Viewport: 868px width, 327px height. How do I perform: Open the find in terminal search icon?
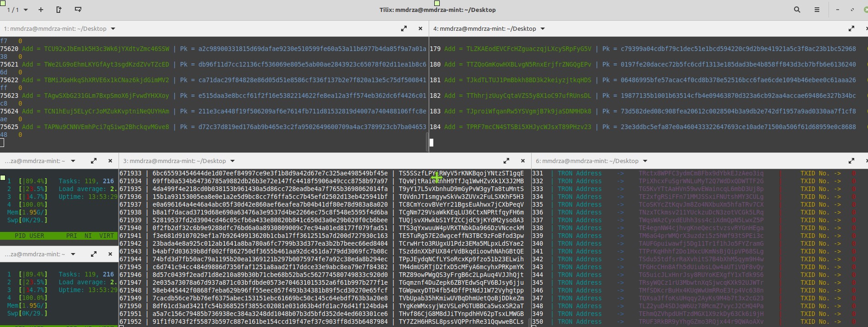797,10
